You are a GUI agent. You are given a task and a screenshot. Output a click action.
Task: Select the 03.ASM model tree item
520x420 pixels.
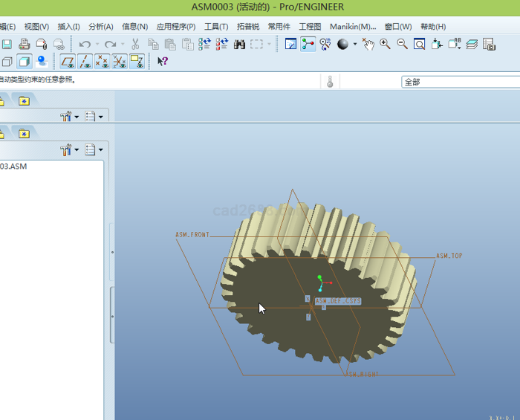tap(13, 167)
